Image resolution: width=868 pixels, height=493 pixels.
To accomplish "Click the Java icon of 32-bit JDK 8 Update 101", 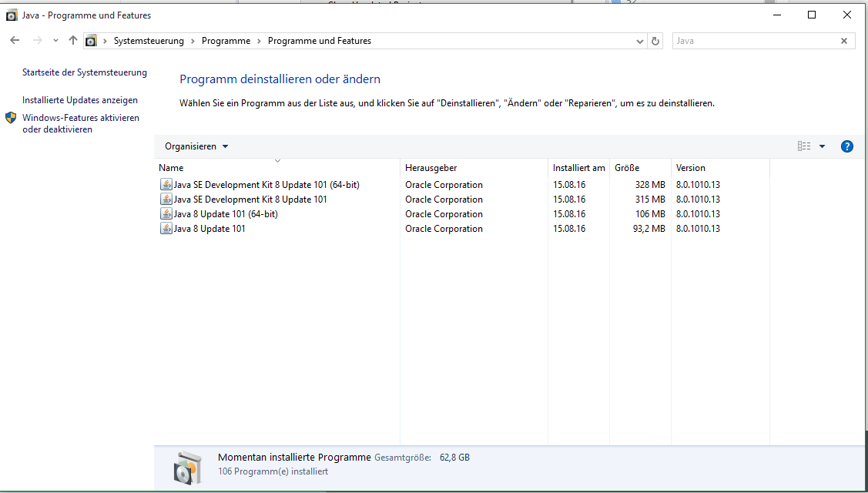I will pyautogui.click(x=166, y=199).
